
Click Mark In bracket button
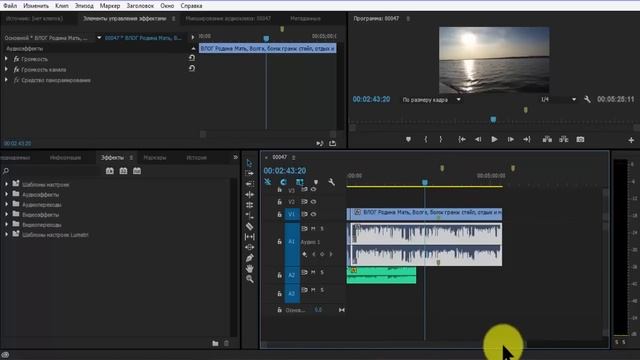[426, 140]
